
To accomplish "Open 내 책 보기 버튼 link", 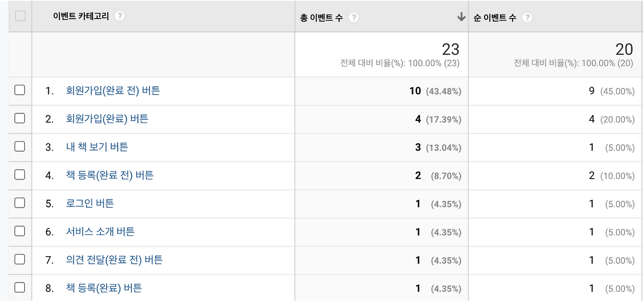I will [97, 147].
